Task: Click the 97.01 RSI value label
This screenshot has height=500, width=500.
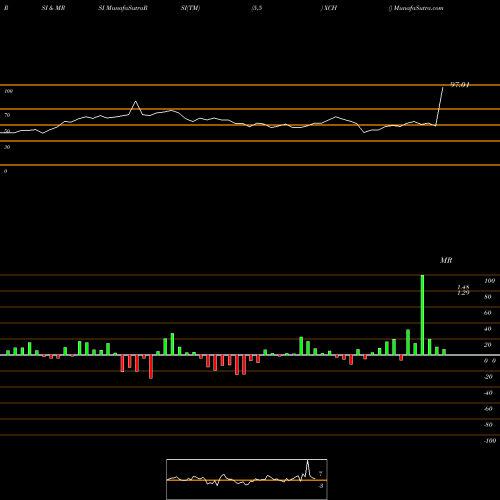Action: coord(460,85)
